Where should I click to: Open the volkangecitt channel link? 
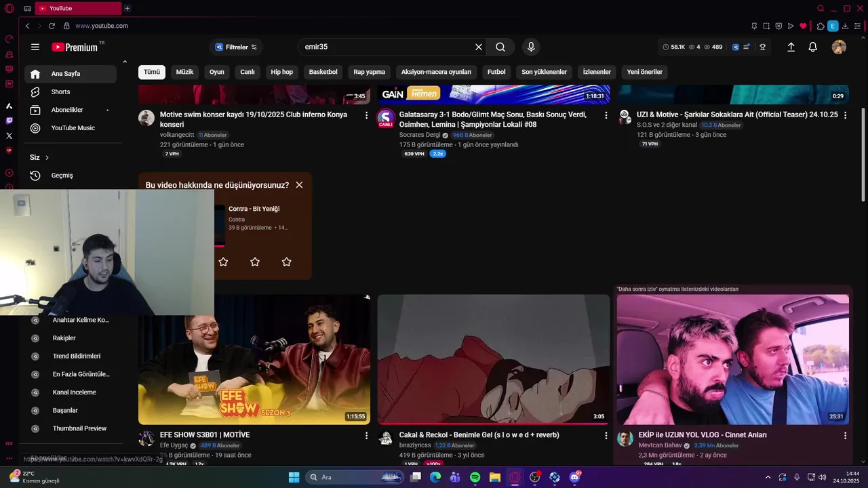coord(177,135)
